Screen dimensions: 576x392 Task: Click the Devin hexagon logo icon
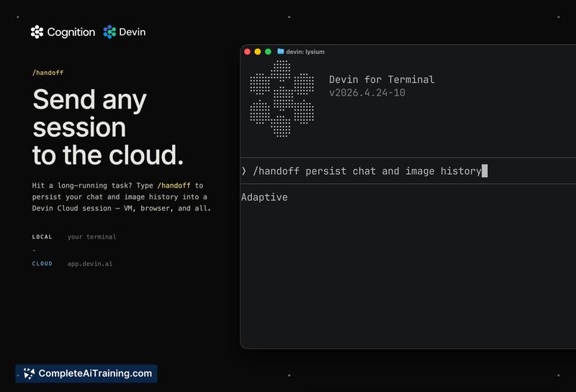pyautogui.click(x=109, y=32)
